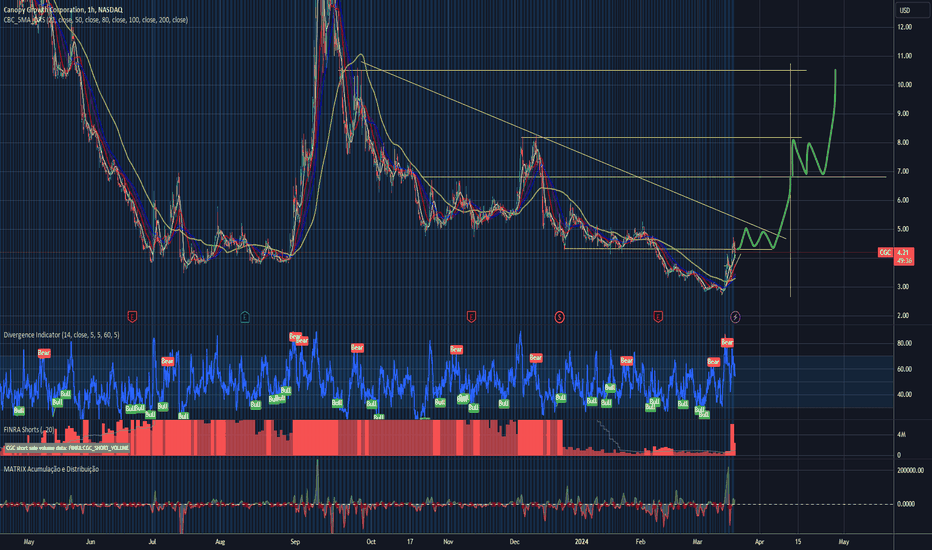
Task: Click the 5.00 price scale label
Action: point(903,229)
